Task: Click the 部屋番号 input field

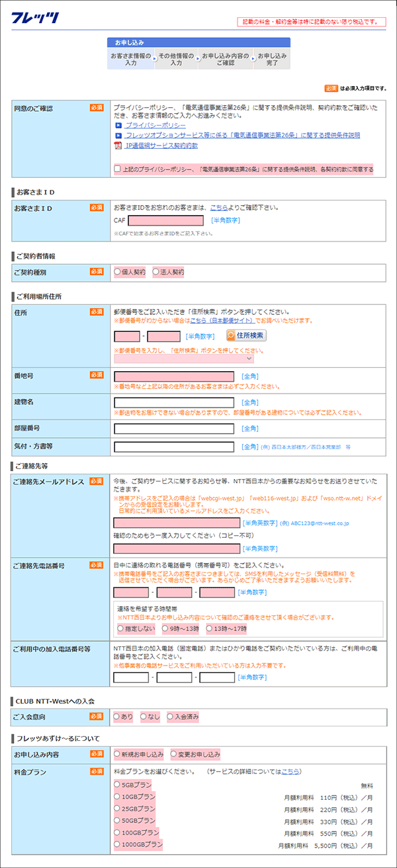Action: pyautogui.click(x=174, y=429)
